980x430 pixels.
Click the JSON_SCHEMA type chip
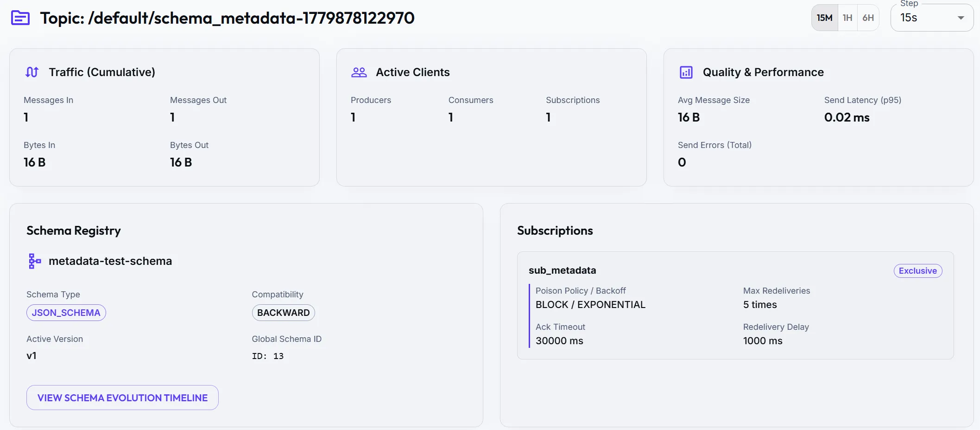[x=66, y=313]
